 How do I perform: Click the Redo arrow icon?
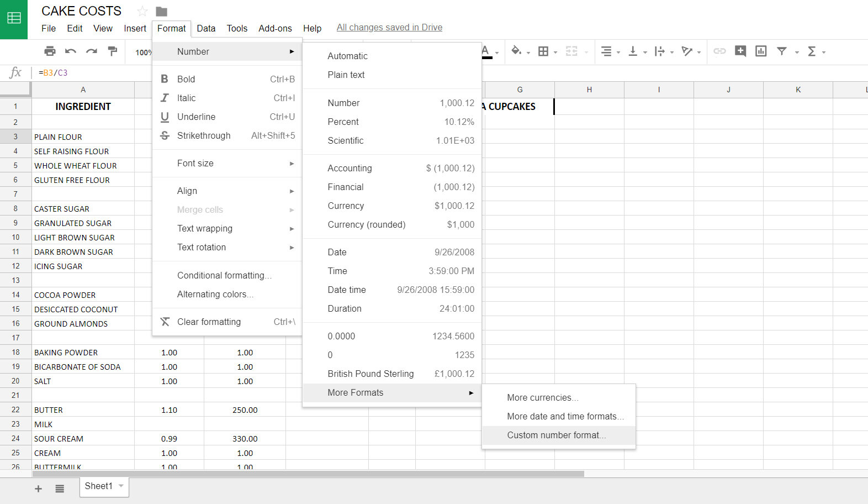pyautogui.click(x=92, y=51)
